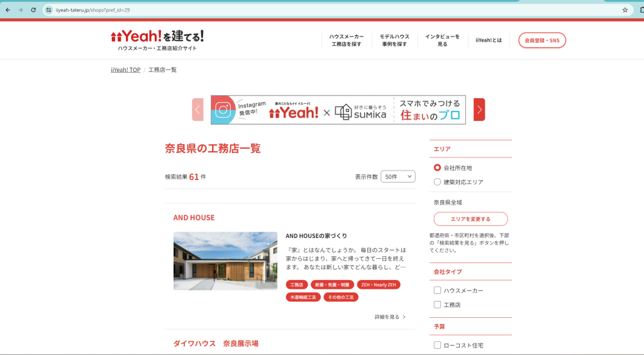This screenshot has width=644, height=355.
Task: Show the next banner with the right arrow
Action: [479, 110]
